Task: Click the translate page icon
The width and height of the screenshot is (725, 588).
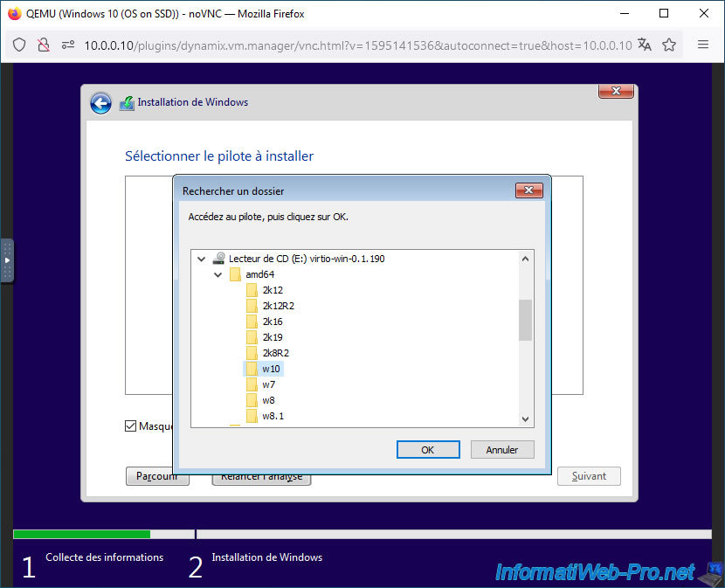Action: click(x=645, y=45)
